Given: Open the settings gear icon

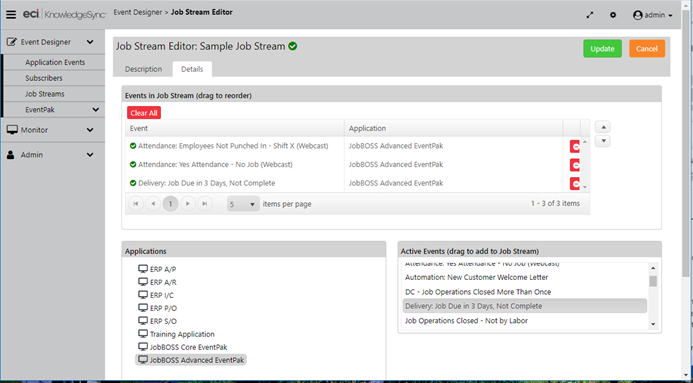Looking at the screenshot, I should (613, 15).
